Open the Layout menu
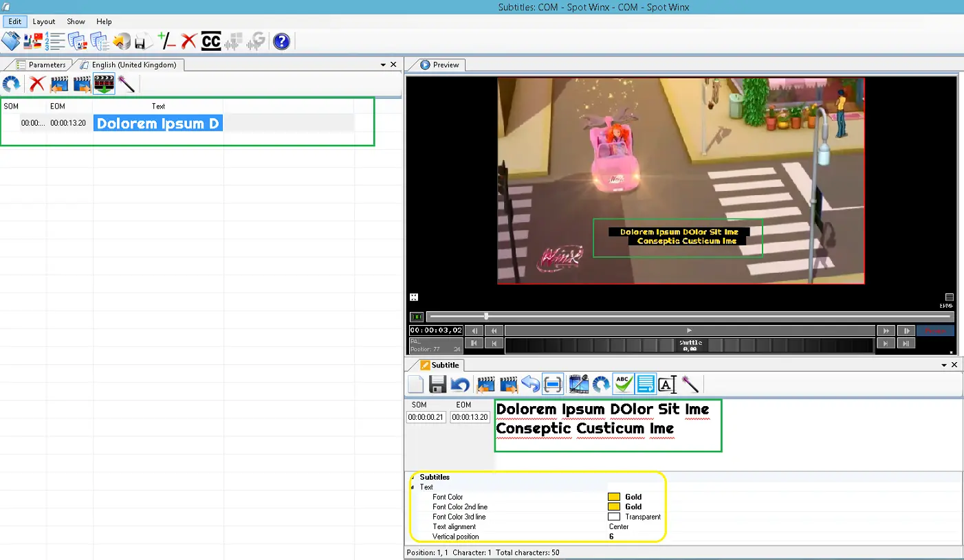Image resolution: width=964 pixels, height=560 pixels. click(x=44, y=21)
